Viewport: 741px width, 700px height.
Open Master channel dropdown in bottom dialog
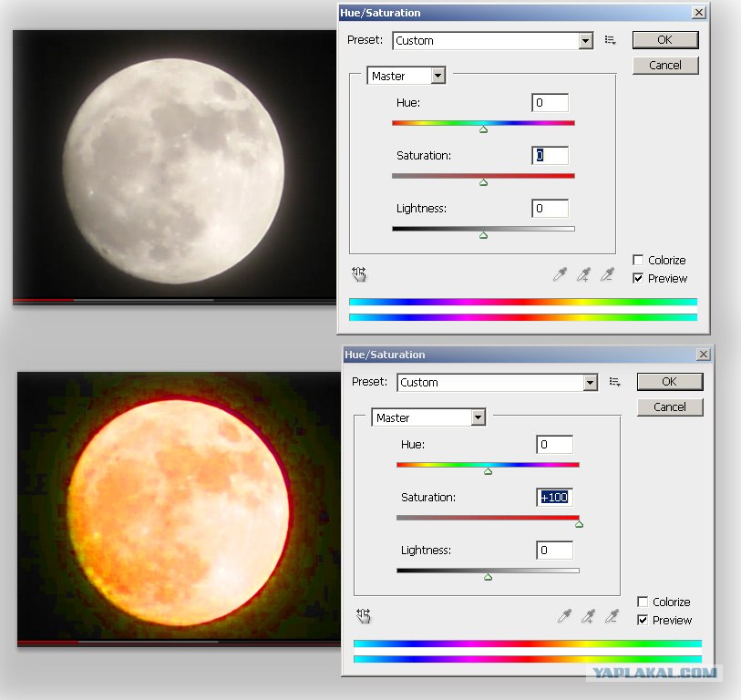point(428,417)
